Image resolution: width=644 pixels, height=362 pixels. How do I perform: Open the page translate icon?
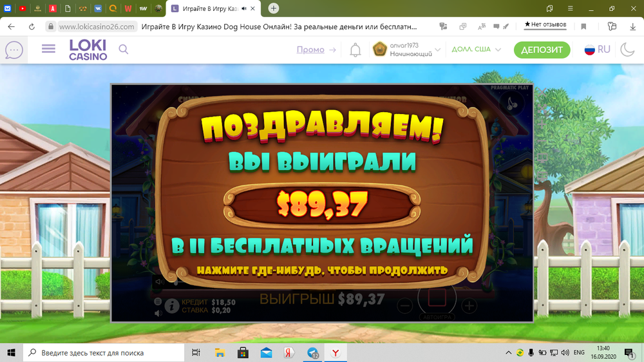tap(481, 26)
